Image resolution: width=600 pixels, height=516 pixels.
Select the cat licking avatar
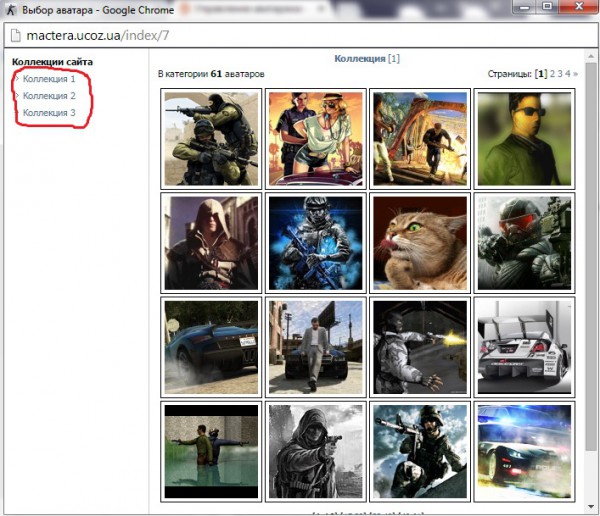[x=420, y=243]
